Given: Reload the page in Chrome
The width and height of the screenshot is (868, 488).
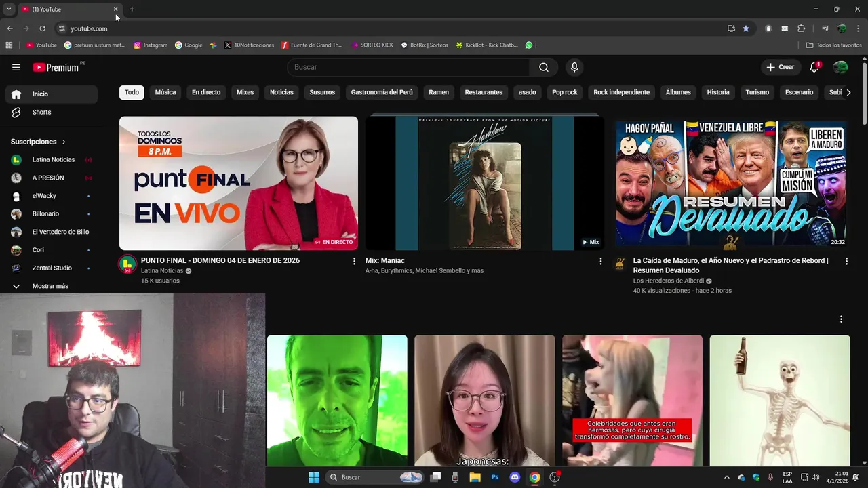Looking at the screenshot, I should point(42,28).
